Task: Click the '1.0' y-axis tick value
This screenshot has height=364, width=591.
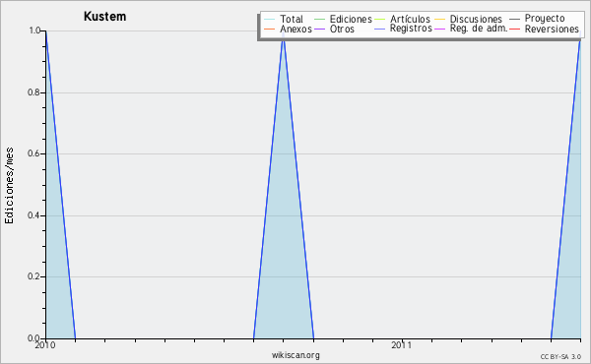Action: click(x=34, y=30)
